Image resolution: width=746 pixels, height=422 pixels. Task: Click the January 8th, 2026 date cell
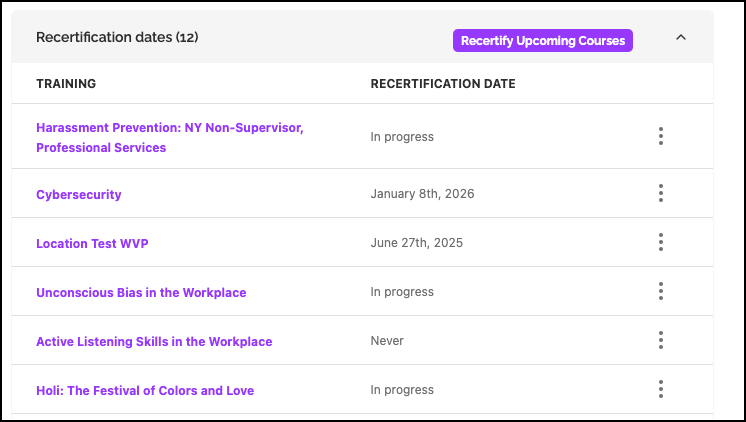pos(422,194)
